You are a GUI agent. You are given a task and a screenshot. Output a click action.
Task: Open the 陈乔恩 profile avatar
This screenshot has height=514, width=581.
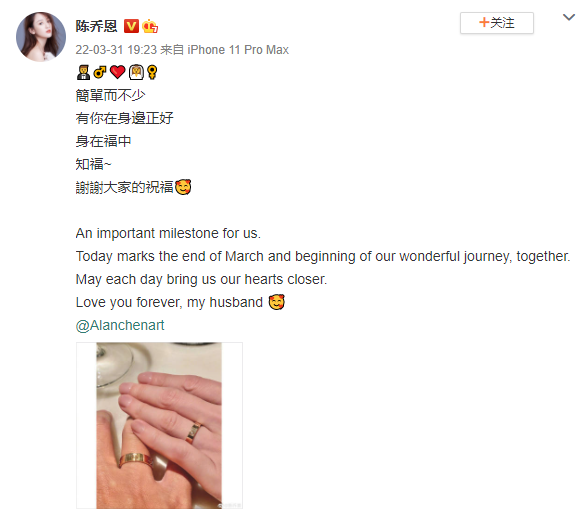coord(41,36)
